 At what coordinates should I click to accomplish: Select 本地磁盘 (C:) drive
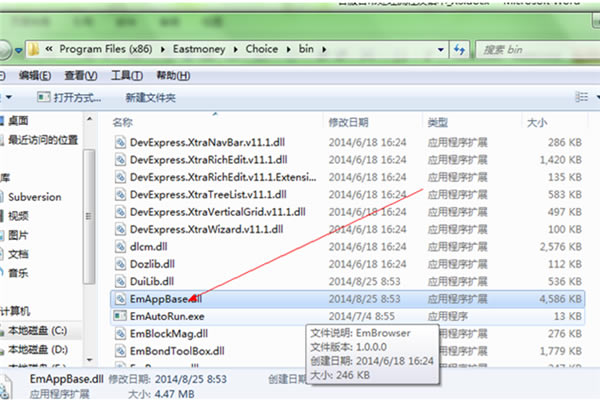click(x=38, y=330)
